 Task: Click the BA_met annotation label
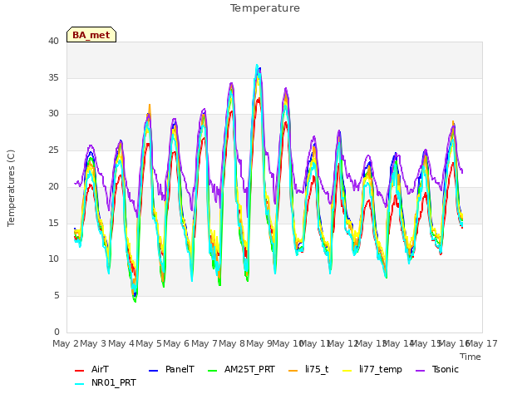(91, 35)
